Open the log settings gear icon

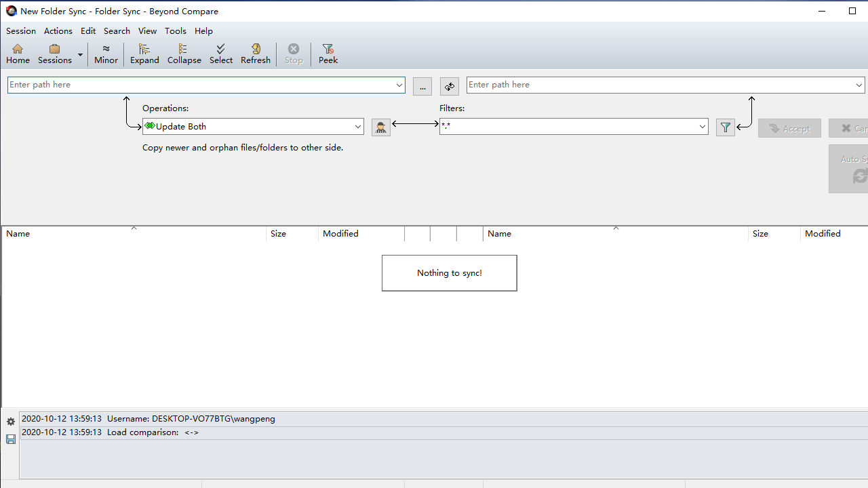[x=11, y=422]
